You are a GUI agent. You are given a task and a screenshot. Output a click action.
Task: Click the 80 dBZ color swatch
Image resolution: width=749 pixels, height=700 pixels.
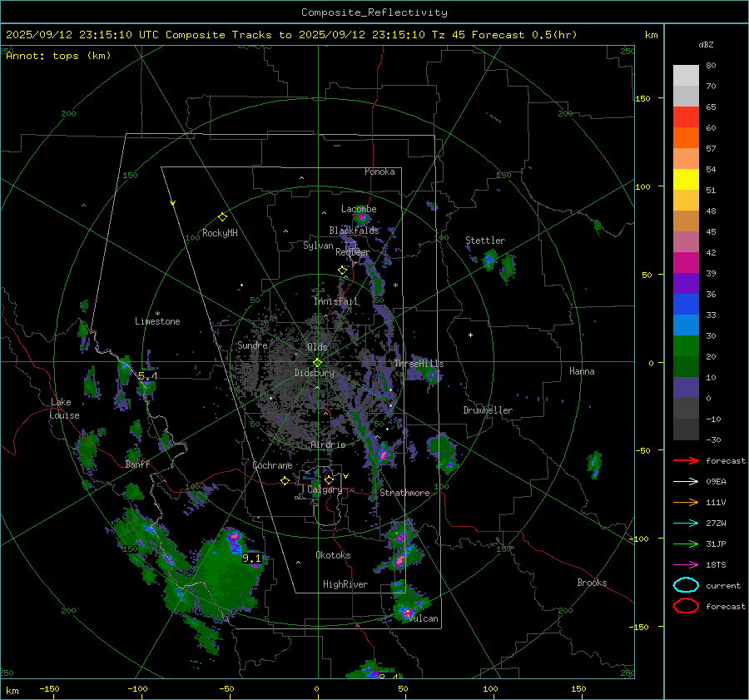(x=686, y=75)
